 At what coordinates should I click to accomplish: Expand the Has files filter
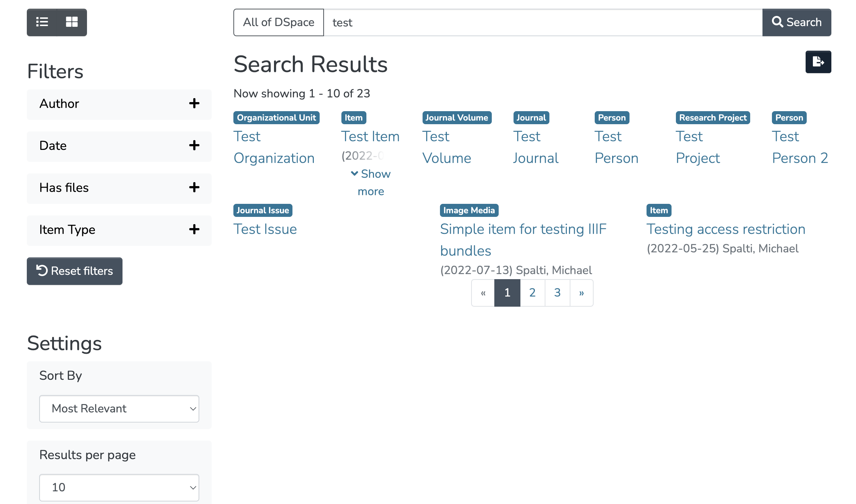click(194, 188)
